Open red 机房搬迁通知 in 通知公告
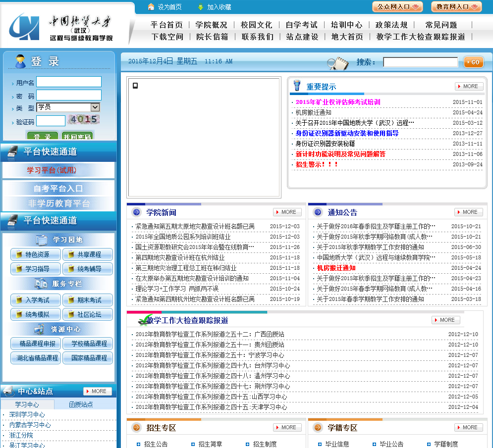Viewport: 493px width, 448px height. pos(336,268)
